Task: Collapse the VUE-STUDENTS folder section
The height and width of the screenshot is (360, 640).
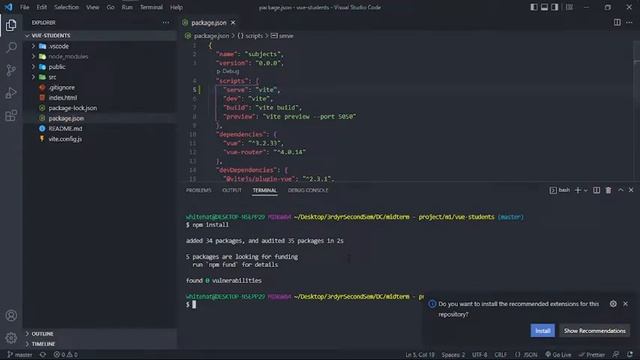Action: (100, 36)
